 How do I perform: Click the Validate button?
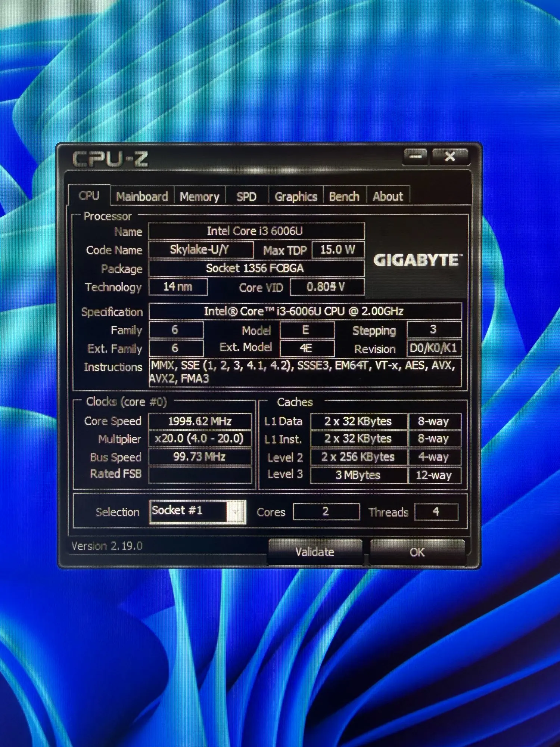pyautogui.click(x=315, y=552)
